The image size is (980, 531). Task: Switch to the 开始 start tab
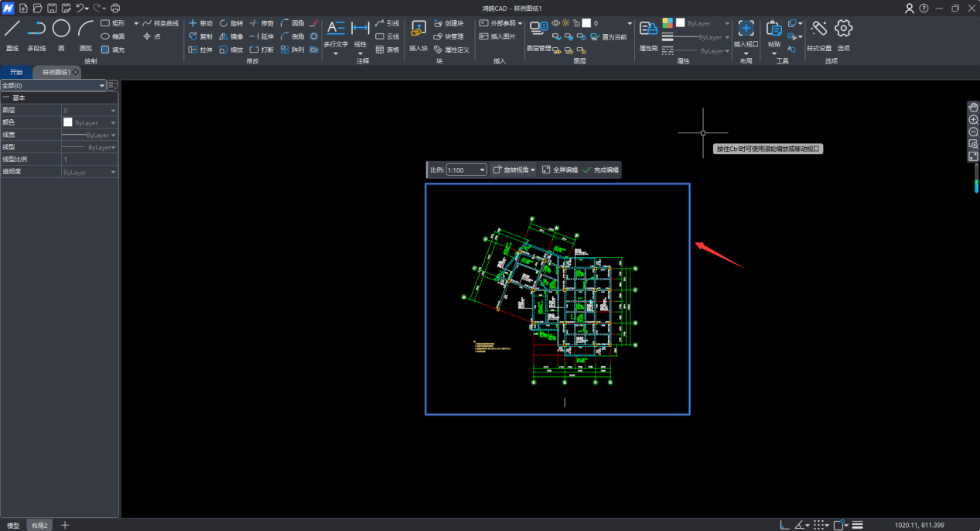pos(16,72)
